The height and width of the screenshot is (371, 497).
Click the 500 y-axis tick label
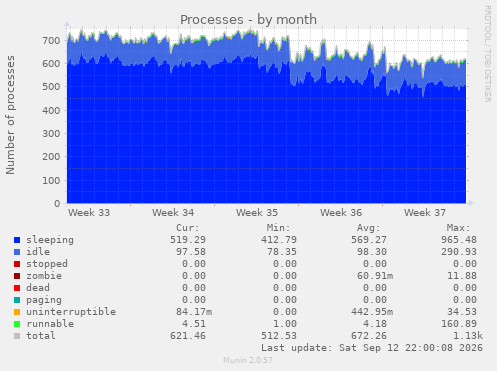pyautogui.click(x=51, y=87)
